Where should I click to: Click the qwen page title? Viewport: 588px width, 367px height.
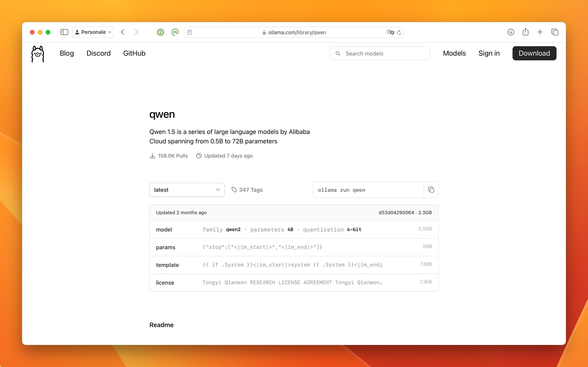tap(162, 114)
